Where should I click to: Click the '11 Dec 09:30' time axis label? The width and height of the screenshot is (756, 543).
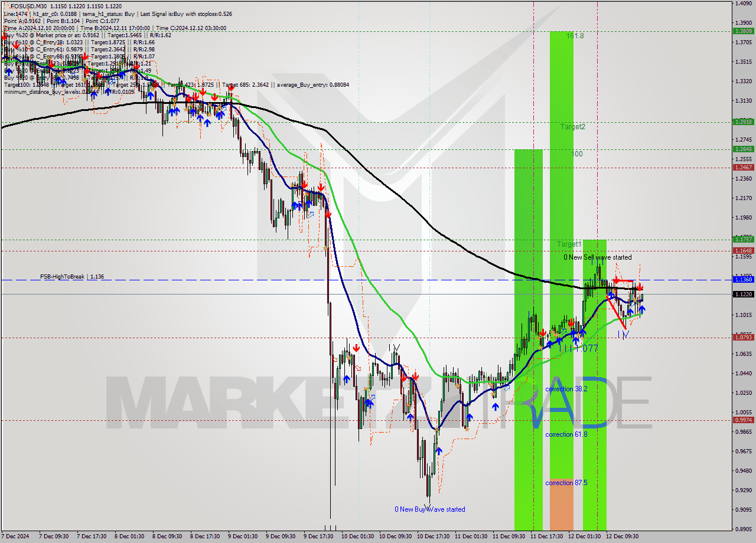click(508, 537)
